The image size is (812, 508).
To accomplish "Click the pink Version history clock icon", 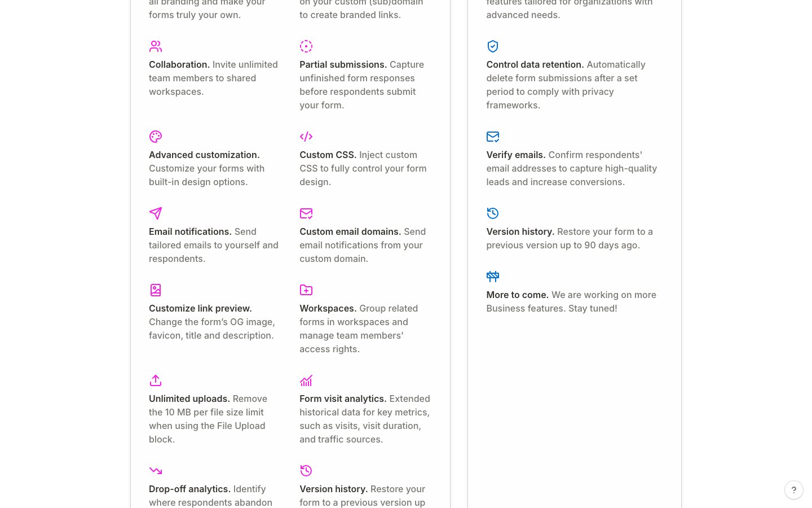I will coord(306,471).
